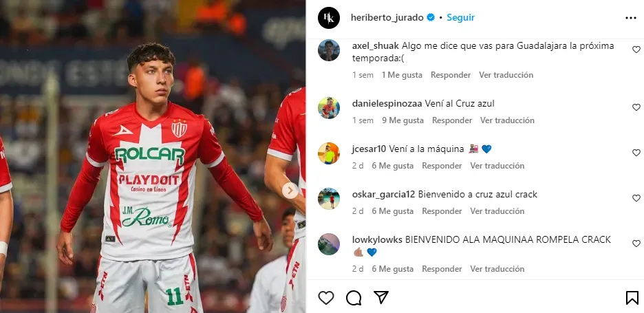Advance to next photo with carousel arrow
Viewport: 644px width, 313px height.
[290, 190]
